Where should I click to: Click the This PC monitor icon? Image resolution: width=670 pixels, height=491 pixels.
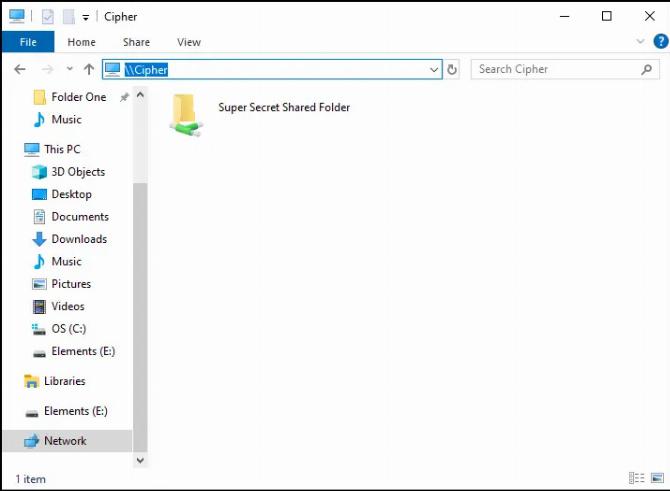tap(32, 150)
